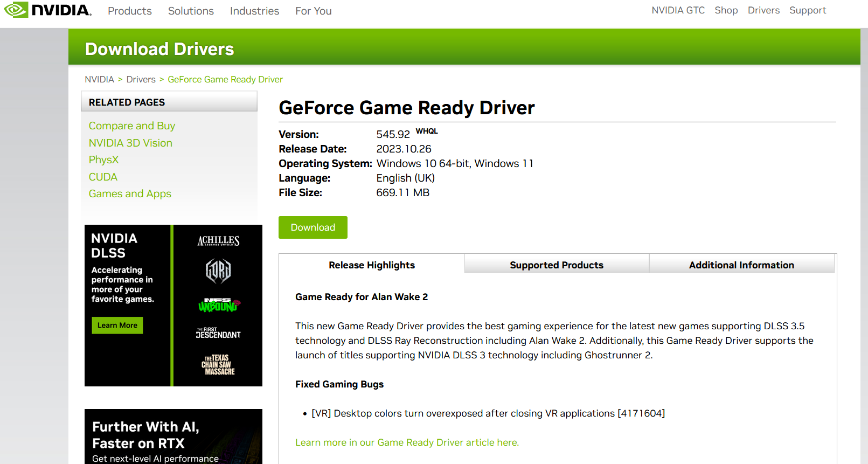
Task: Open Games and Apps related page
Action: pos(130,193)
